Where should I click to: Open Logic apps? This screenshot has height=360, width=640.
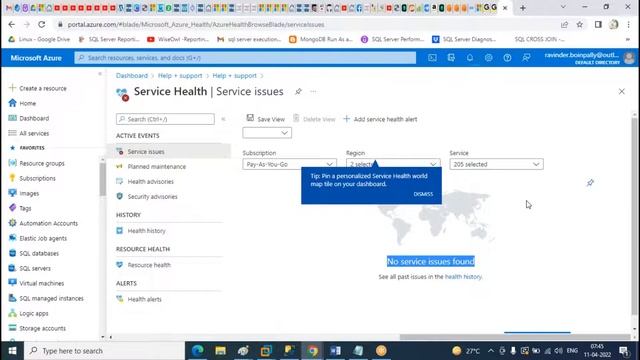click(x=29, y=313)
